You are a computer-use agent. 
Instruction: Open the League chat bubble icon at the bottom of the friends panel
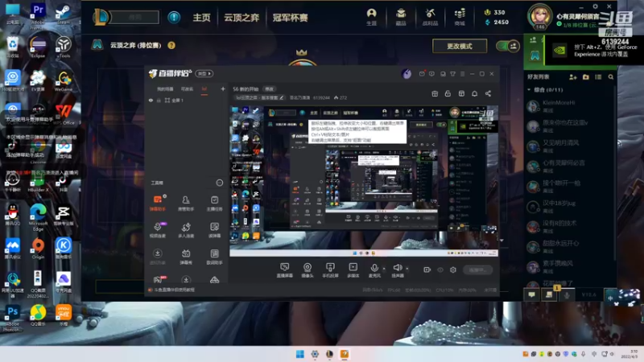531,294
